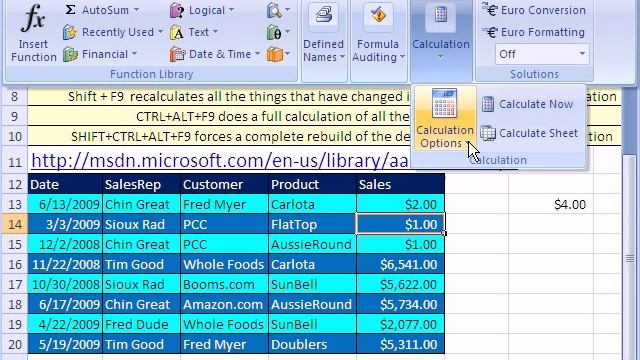Click the Calculate Sheet icon
The height and width of the screenshot is (360, 640).
point(488,133)
